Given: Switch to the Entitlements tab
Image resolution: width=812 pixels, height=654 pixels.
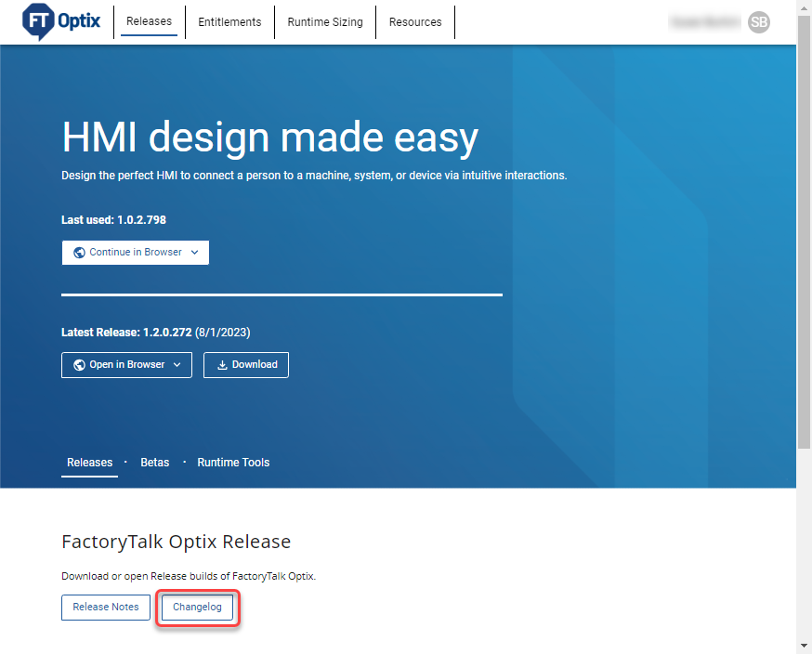Looking at the screenshot, I should [x=229, y=21].
